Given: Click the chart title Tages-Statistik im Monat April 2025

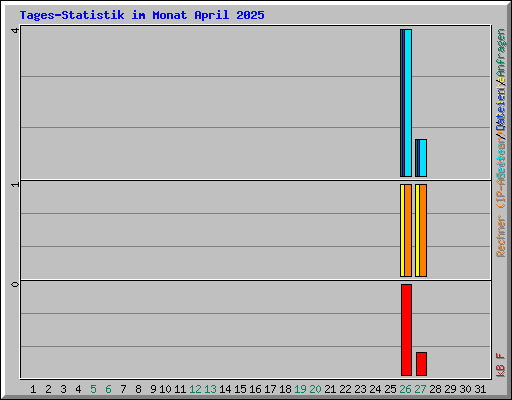Looking at the screenshot, I should point(142,15).
